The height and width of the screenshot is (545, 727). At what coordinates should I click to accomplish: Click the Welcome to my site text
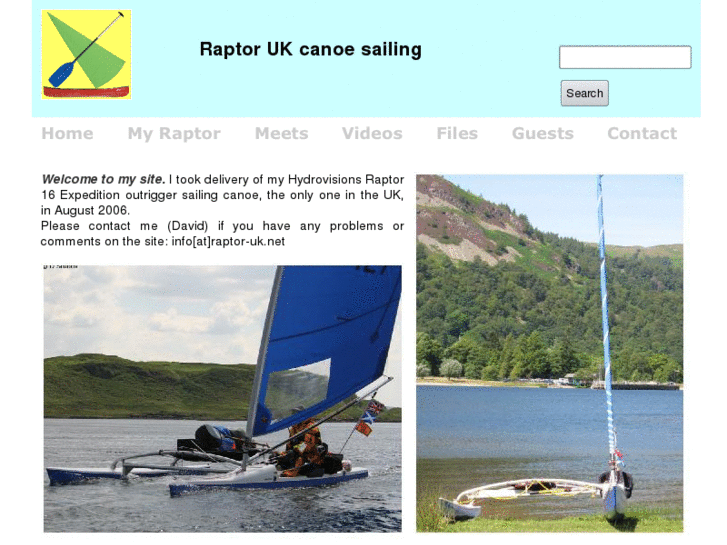click(x=103, y=180)
